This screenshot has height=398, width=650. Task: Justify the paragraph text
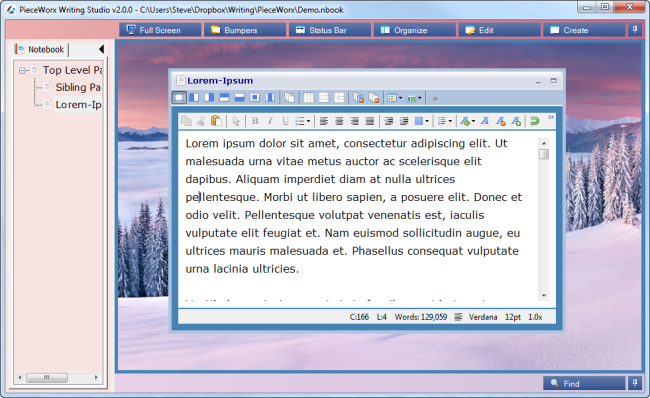coord(370,121)
